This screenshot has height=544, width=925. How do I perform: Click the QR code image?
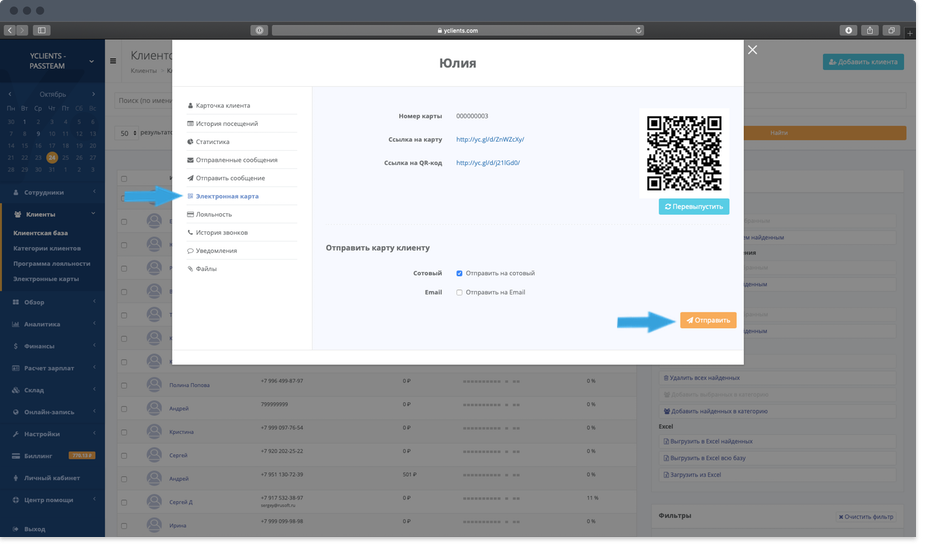coord(684,153)
